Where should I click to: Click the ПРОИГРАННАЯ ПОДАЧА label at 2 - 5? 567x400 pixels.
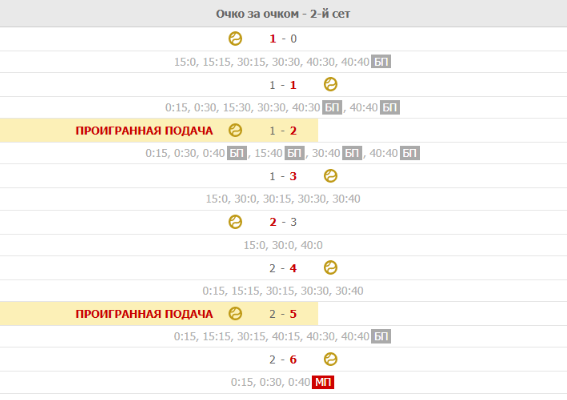[144, 314]
